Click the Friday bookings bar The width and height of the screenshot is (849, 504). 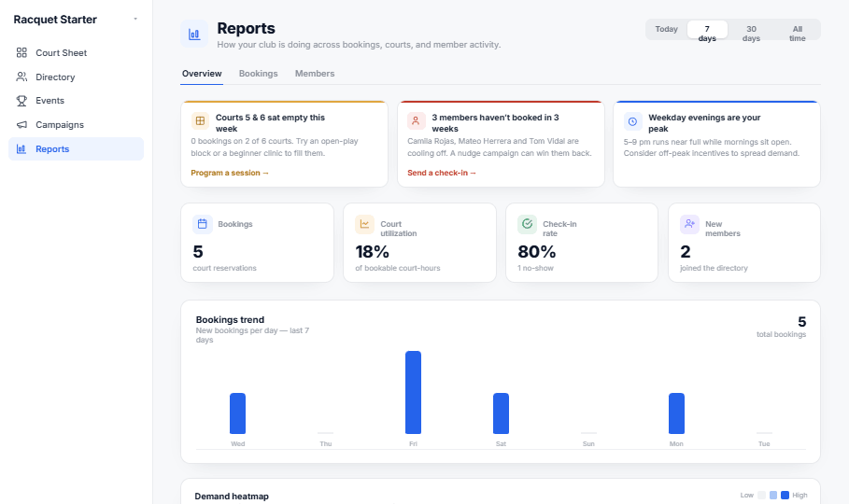point(413,393)
